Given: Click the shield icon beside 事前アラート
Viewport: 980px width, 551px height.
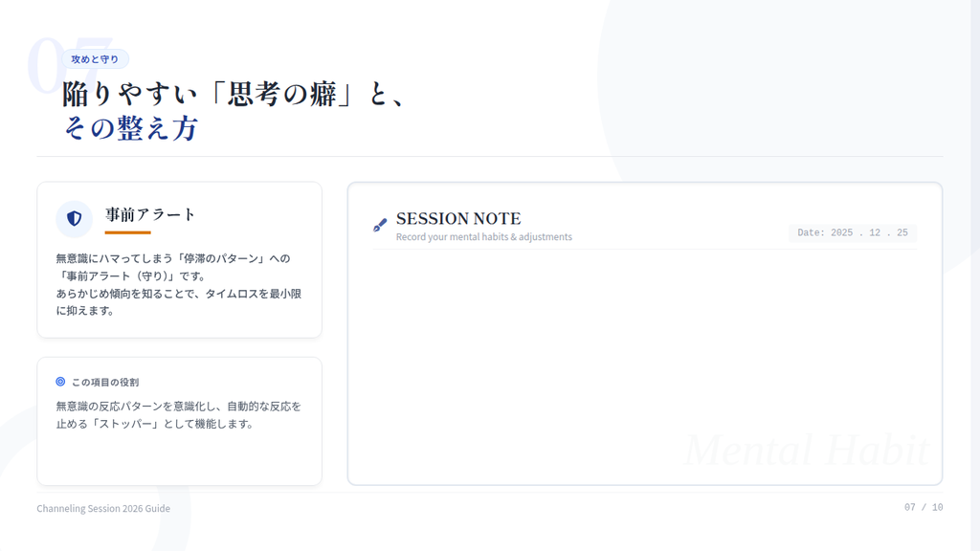Looking at the screenshot, I should 74,219.
